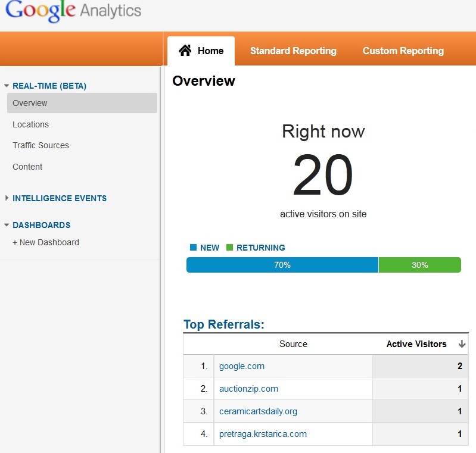Viewport: 476px width, 453px height.
Task: Collapse the Real-Time (Beta) section
Action: (7, 86)
